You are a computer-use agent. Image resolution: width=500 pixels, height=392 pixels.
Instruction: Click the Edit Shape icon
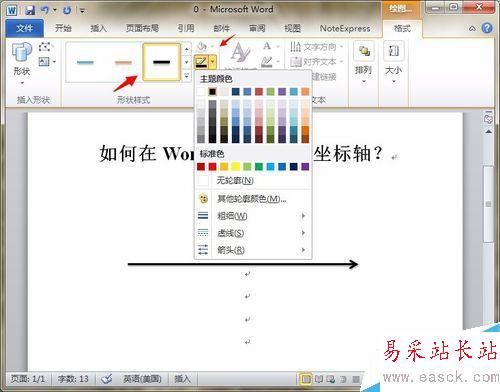coord(45,47)
